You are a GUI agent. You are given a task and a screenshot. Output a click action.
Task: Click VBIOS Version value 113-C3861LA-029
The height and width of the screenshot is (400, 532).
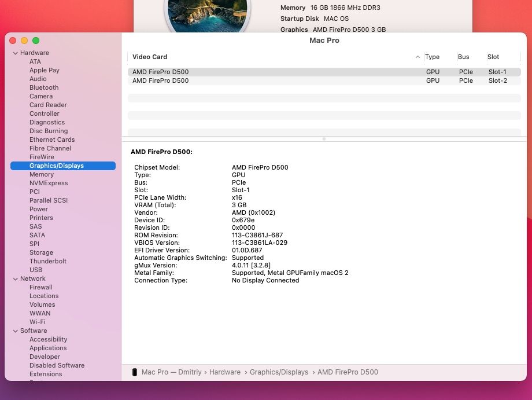click(x=260, y=243)
